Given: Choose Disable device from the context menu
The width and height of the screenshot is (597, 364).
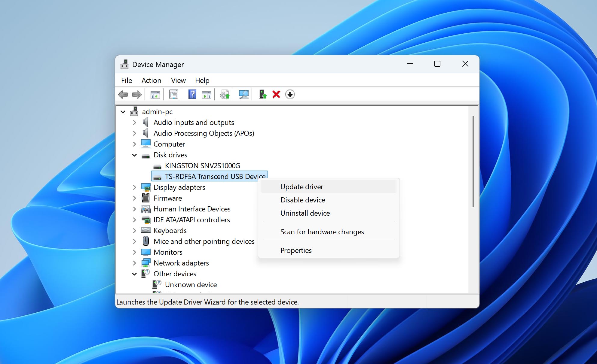Looking at the screenshot, I should pyautogui.click(x=302, y=200).
